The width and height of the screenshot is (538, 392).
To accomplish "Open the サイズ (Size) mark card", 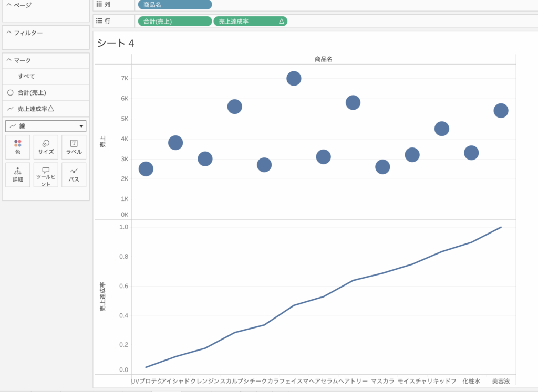I will point(46,147).
